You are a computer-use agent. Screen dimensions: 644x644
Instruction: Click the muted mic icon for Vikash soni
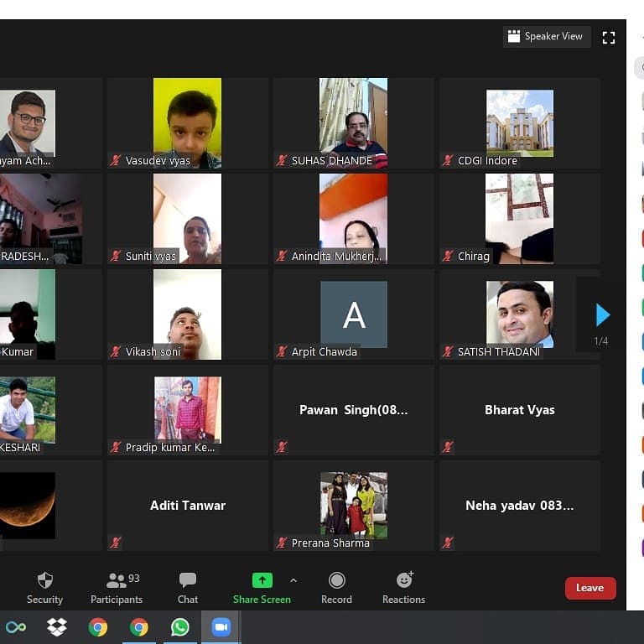116,351
